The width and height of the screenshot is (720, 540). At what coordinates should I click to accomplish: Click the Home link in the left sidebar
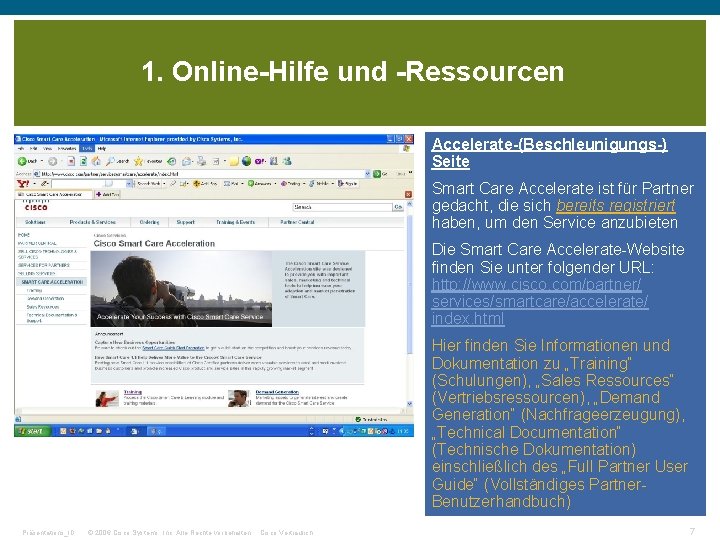pos(23,235)
